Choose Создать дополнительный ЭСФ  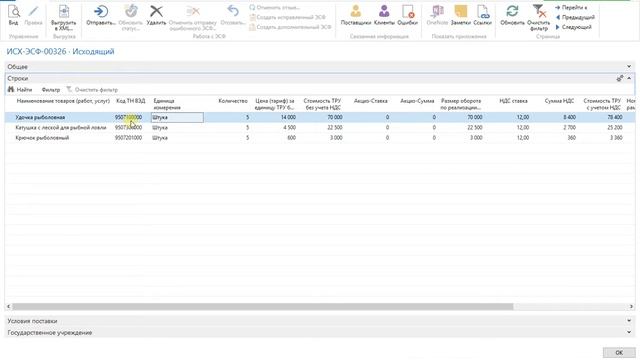pyautogui.click(x=290, y=27)
